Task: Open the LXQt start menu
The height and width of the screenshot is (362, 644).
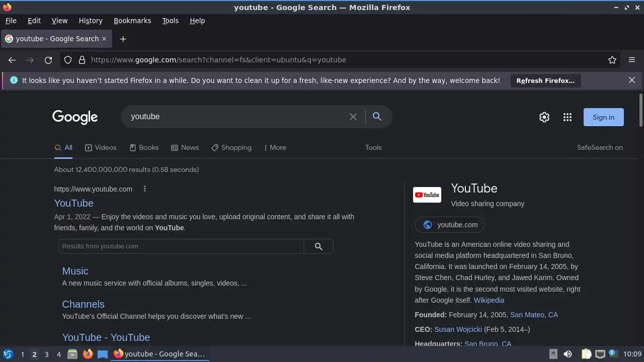Action: coord(8,354)
